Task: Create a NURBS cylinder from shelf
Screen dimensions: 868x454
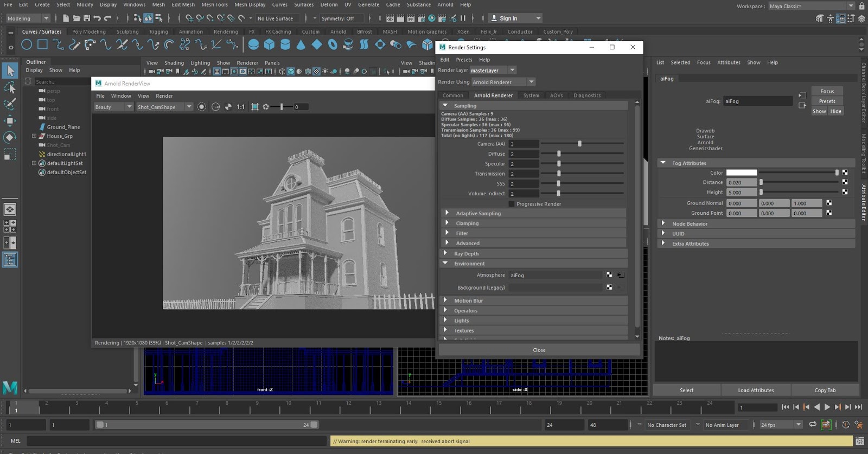Action: point(285,44)
